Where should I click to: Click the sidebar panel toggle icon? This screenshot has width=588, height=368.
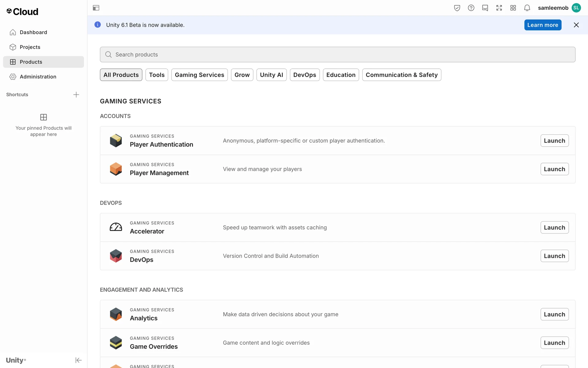pyautogui.click(x=96, y=8)
